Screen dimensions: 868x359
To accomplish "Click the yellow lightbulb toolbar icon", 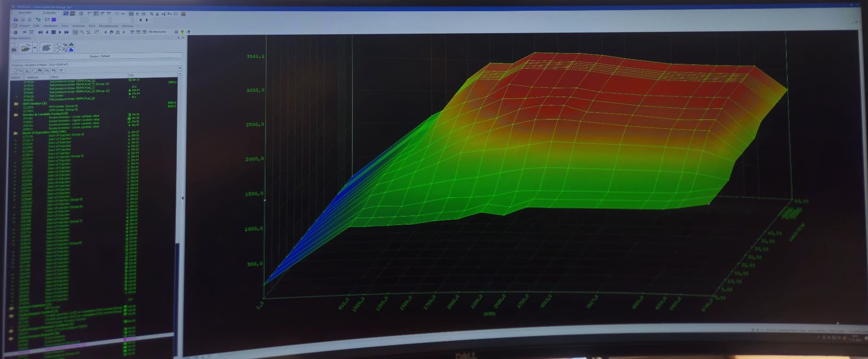I will tap(182, 32).
